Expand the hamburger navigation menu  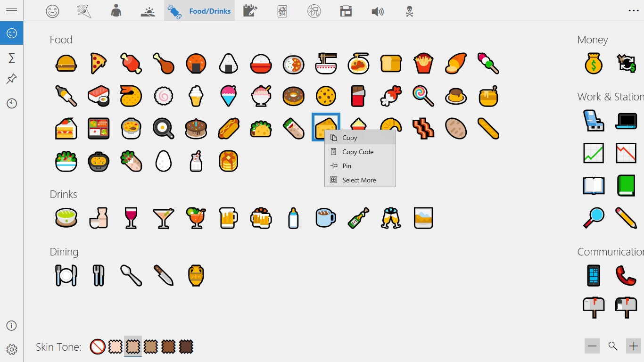pos(11,10)
